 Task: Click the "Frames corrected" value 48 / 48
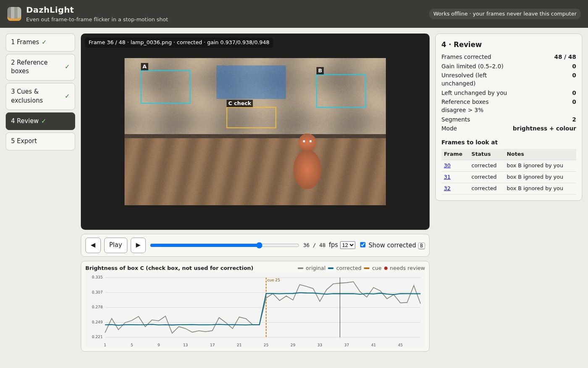pos(565,57)
